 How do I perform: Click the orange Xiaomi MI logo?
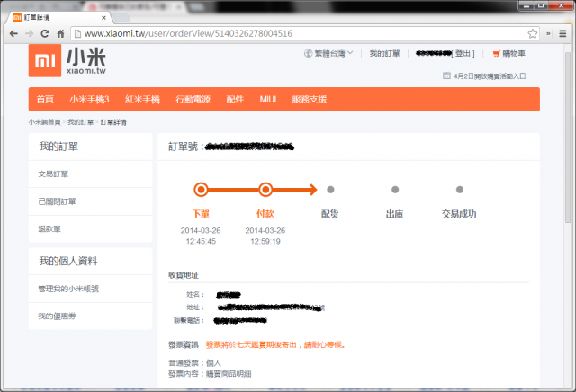pyautogui.click(x=45, y=60)
